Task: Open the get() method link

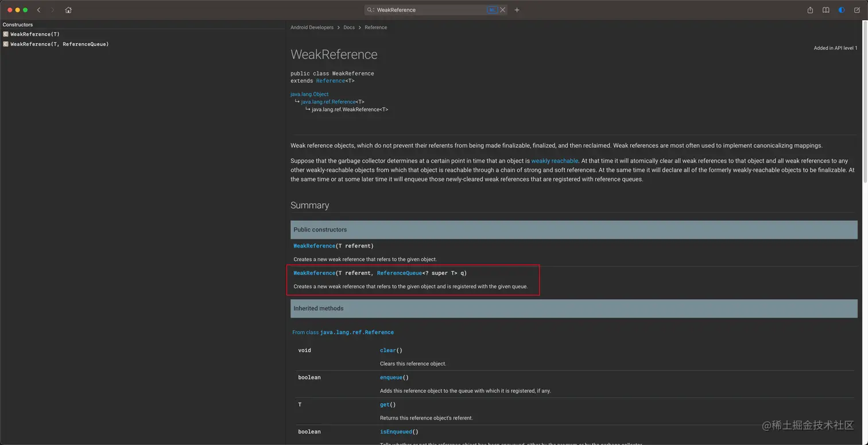Action: (385, 405)
